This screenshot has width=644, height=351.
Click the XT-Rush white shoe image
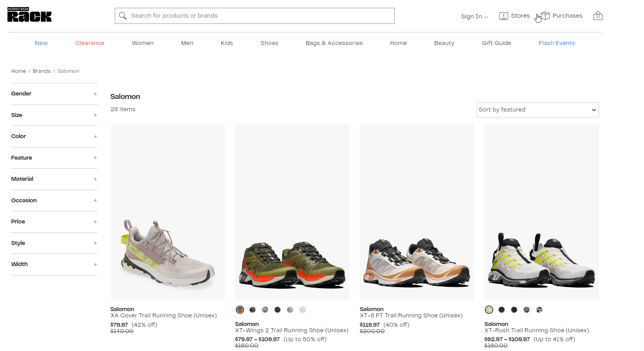[541, 212]
